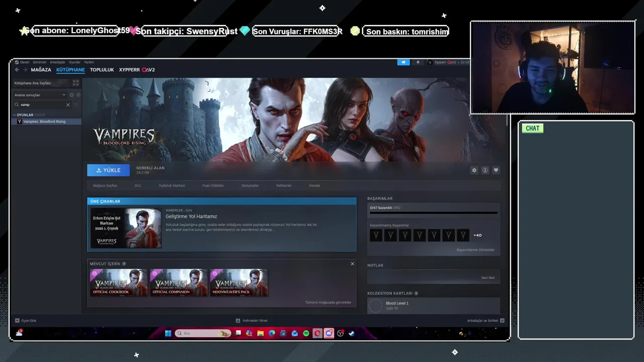Click Tümünü mağazada görüntüle link
Image resolution: width=644 pixels, height=362 pixels.
(328, 303)
